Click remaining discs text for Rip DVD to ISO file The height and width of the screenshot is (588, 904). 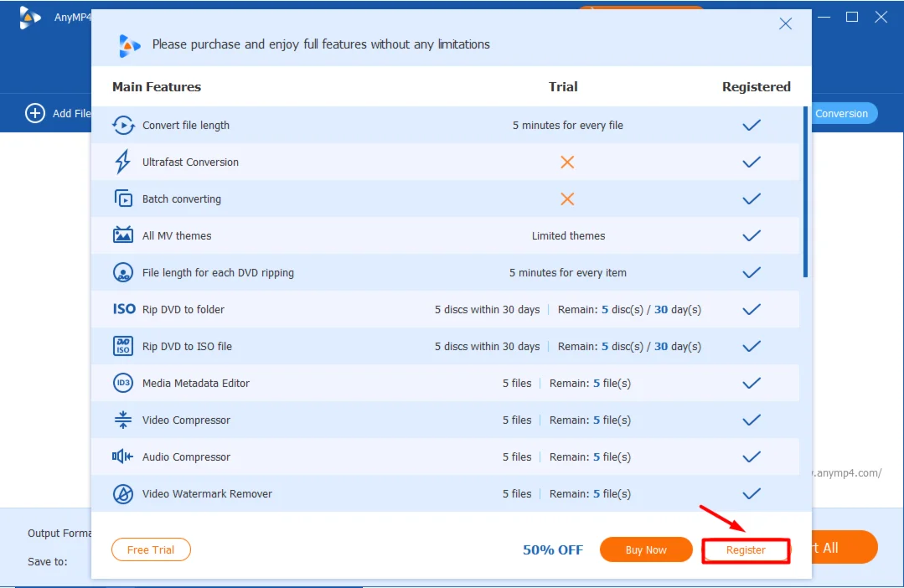pos(629,347)
